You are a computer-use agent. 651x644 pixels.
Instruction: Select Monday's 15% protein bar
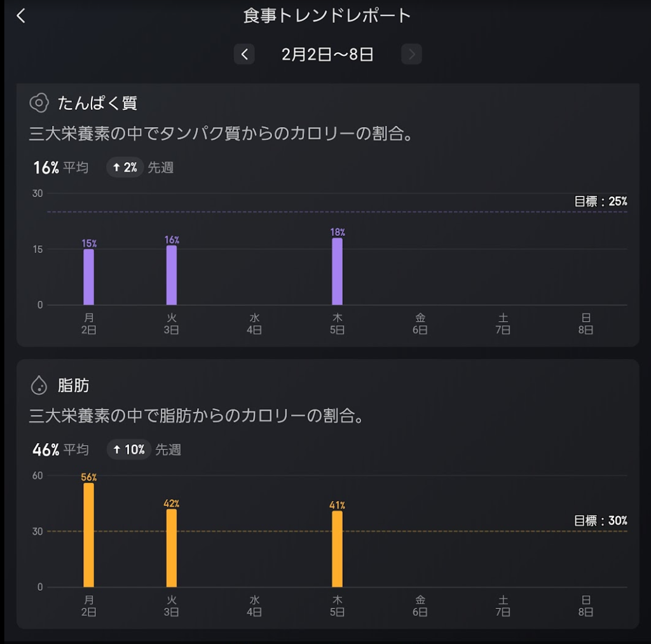(x=88, y=277)
